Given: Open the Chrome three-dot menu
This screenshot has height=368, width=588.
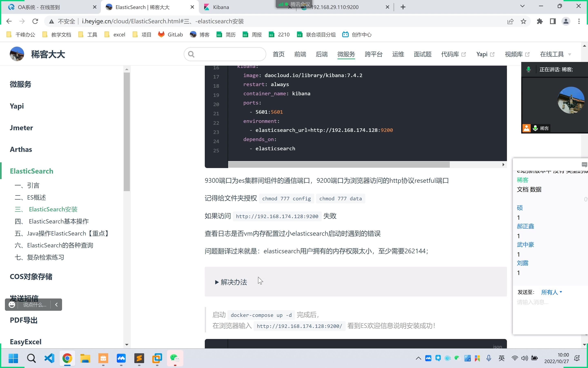Looking at the screenshot, I should [579, 21].
